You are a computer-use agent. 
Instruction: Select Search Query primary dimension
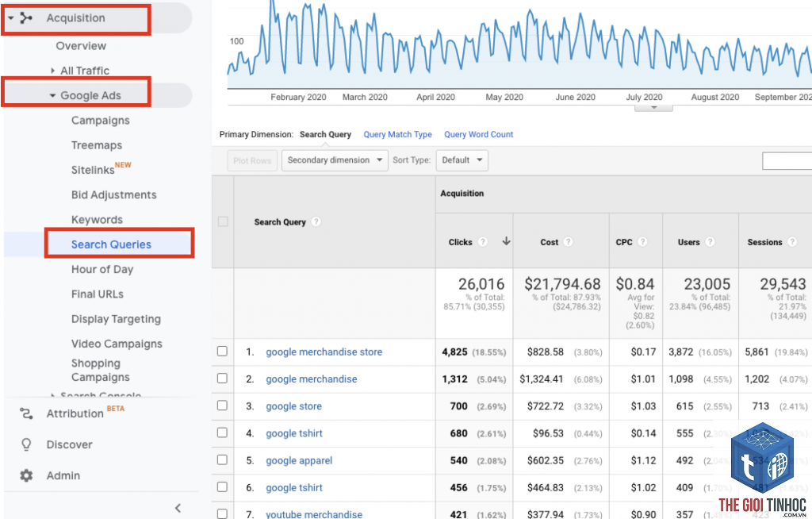[x=325, y=134]
